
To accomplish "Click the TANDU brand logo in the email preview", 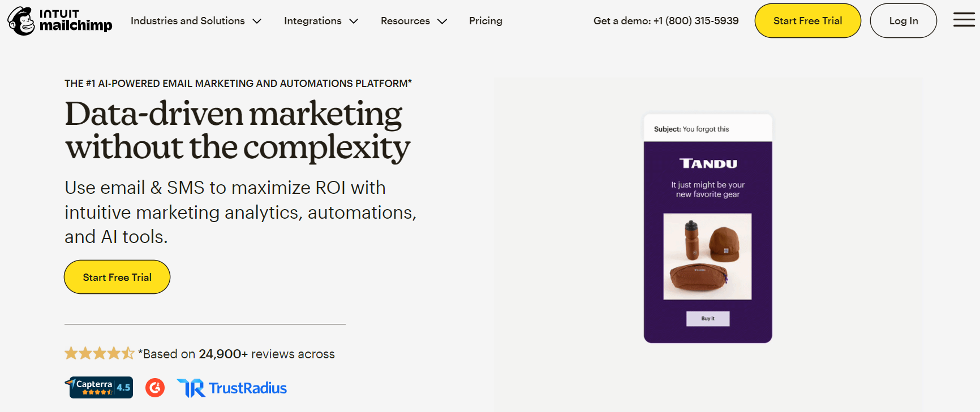I will tap(708, 164).
